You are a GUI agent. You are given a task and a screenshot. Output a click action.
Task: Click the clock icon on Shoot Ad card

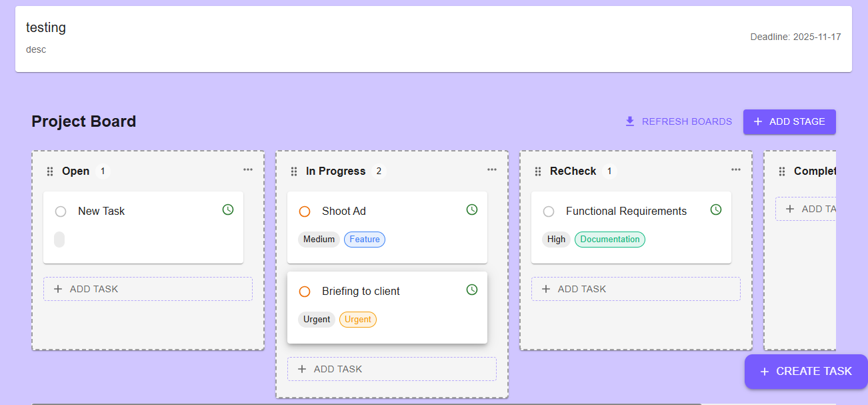tap(472, 210)
